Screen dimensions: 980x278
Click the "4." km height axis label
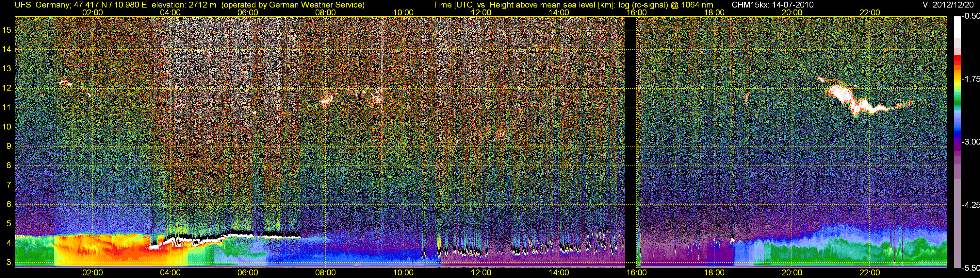(x=9, y=243)
